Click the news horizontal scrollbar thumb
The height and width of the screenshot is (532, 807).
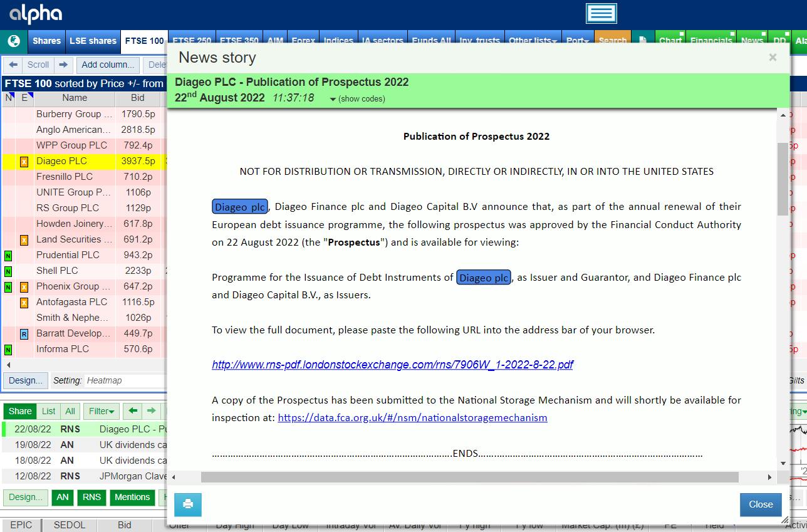(470, 477)
